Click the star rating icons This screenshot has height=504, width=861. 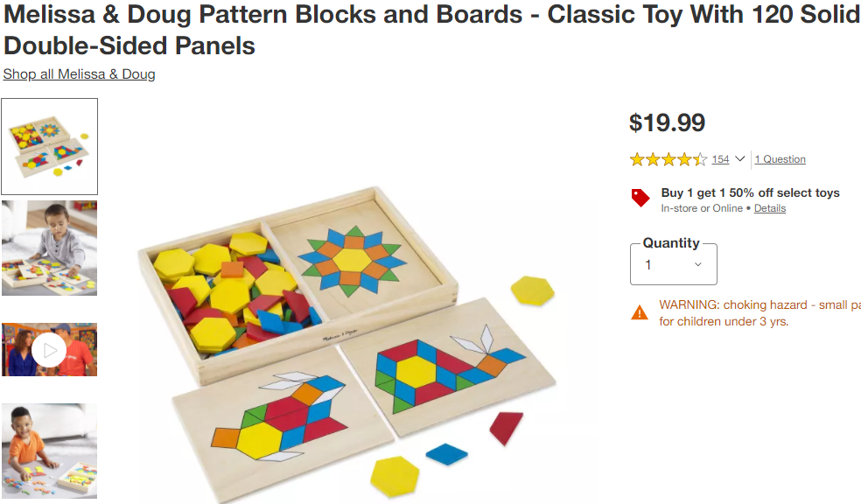pyautogui.click(x=668, y=159)
